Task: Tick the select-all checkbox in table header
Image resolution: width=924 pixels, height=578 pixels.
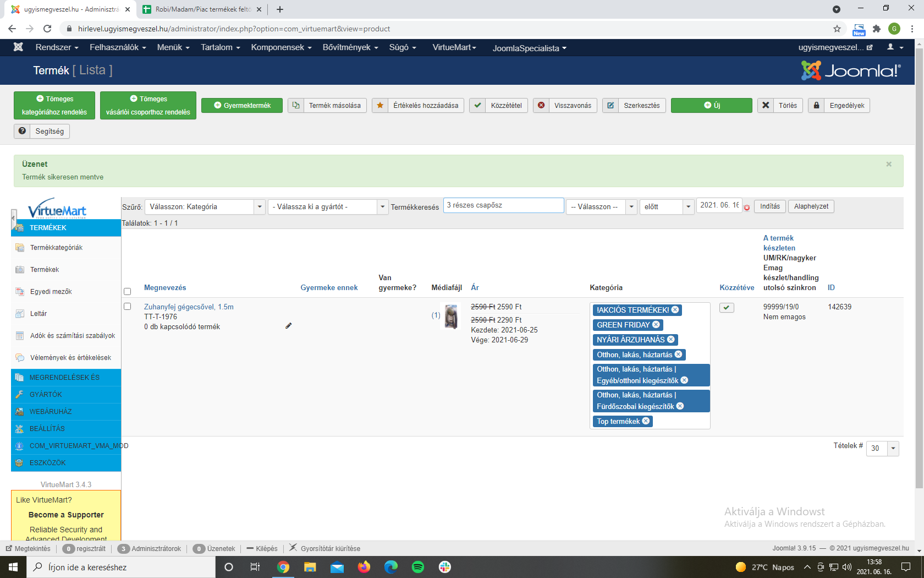Action: click(x=128, y=291)
